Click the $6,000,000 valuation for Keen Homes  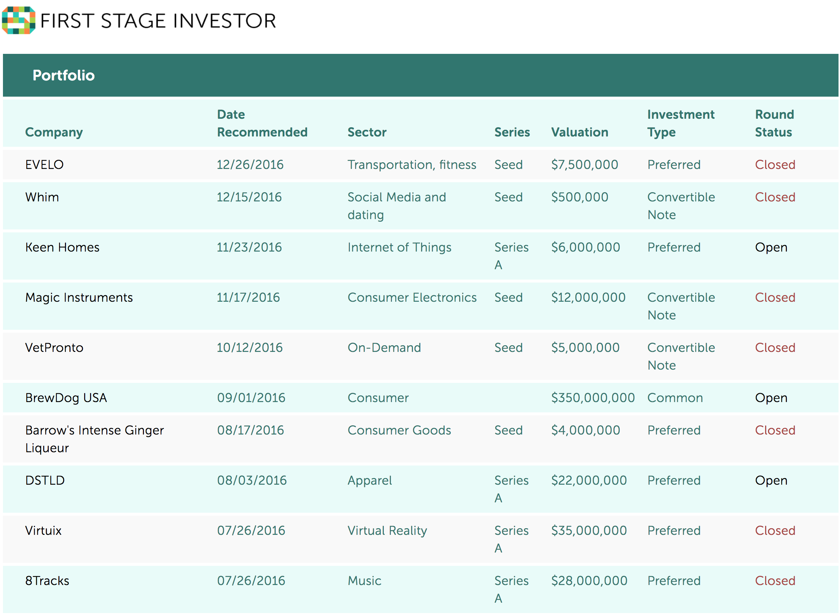pyautogui.click(x=586, y=248)
